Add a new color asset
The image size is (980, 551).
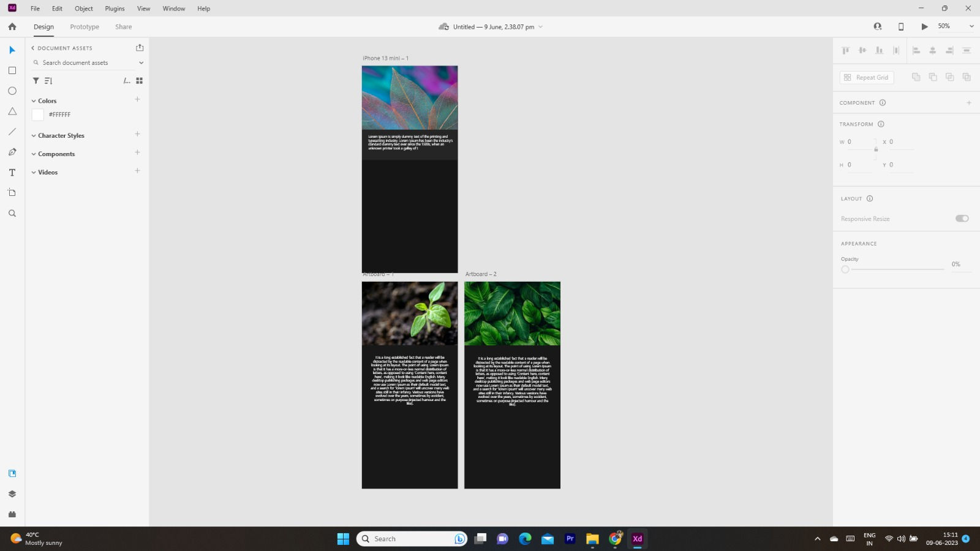(137, 99)
